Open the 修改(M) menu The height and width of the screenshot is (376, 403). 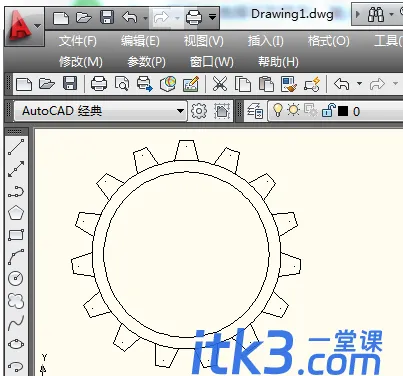[81, 62]
